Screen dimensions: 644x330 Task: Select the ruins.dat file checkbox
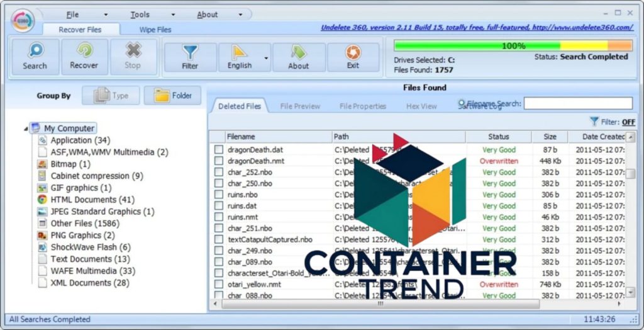(x=219, y=206)
